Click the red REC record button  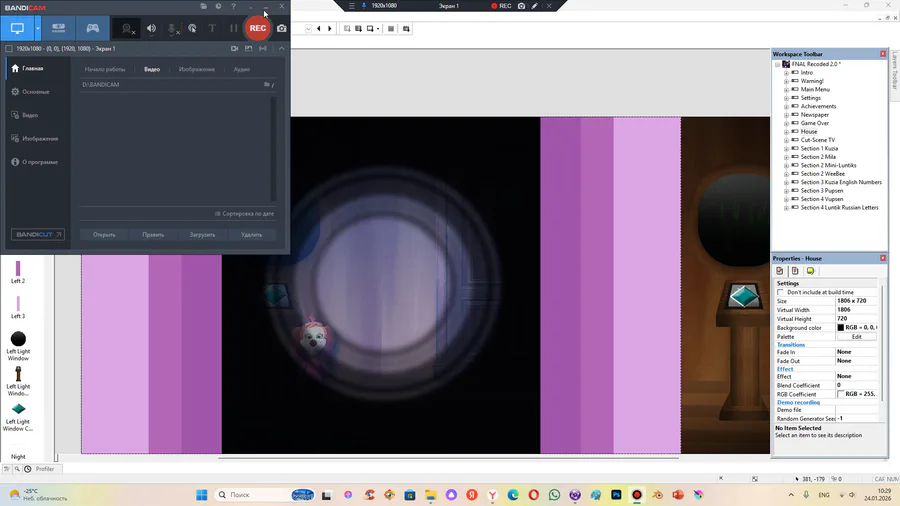point(257,28)
